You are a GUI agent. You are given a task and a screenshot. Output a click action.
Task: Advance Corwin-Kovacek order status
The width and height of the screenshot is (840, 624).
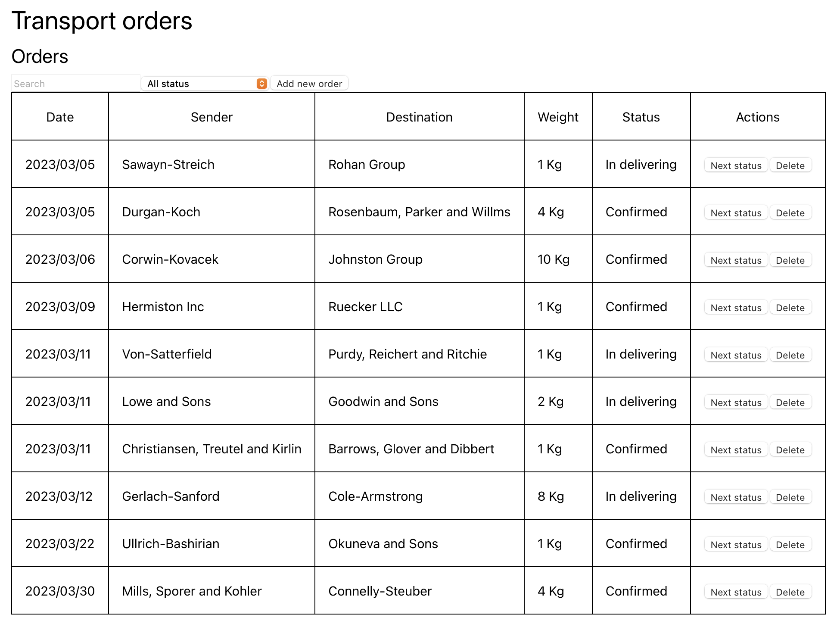point(736,260)
